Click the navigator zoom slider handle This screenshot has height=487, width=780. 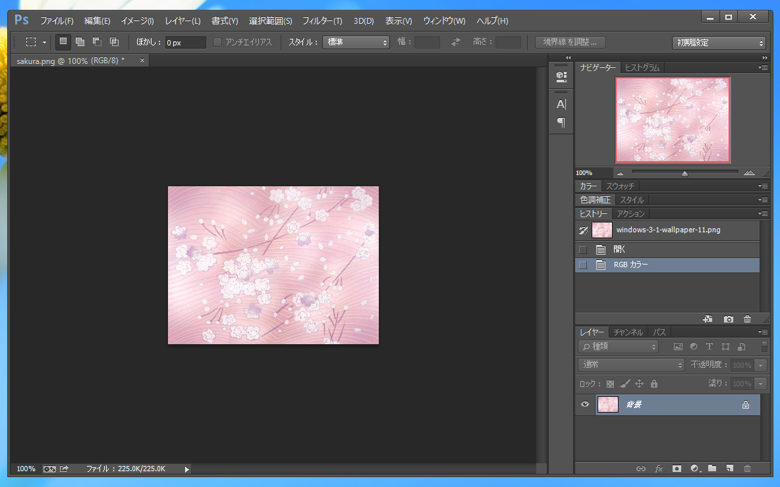[684, 173]
